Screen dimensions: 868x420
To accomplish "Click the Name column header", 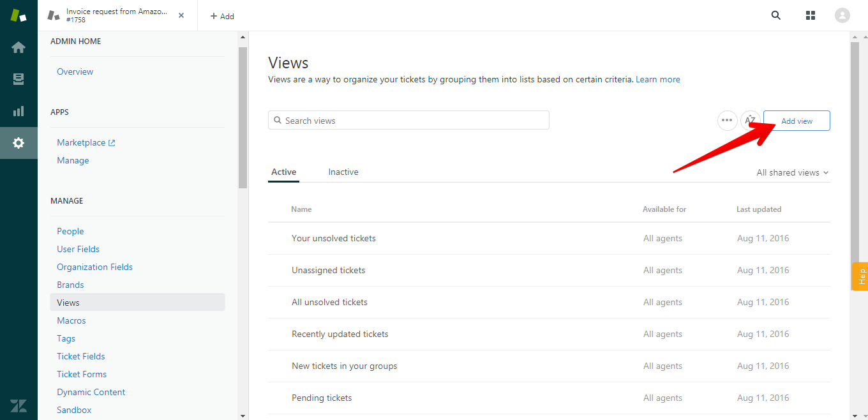I will tap(301, 209).
